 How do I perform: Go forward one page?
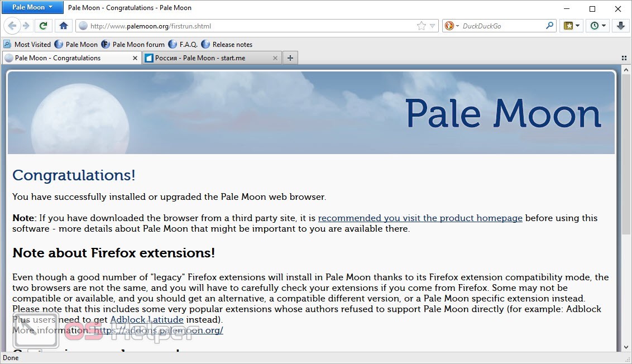coord(26,26)
